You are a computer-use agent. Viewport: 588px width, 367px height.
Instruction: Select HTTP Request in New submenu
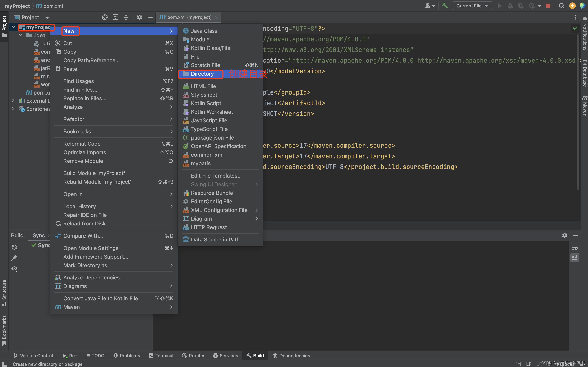pos(220,227)
